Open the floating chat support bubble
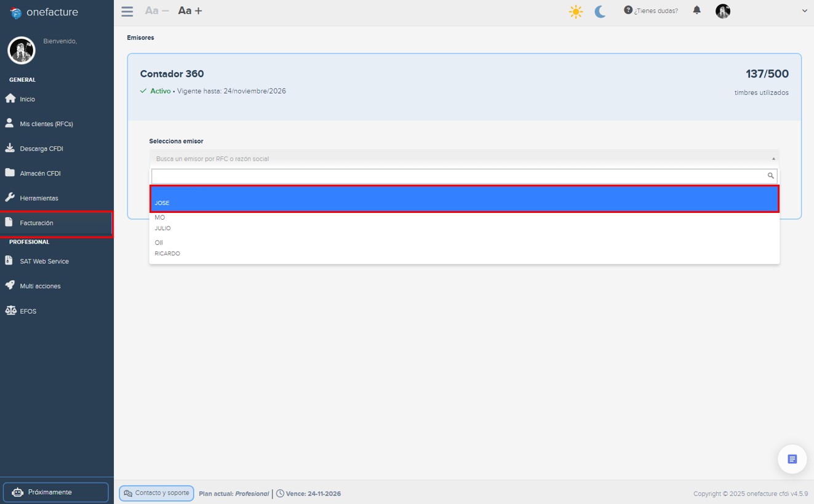 pos(792,458)
